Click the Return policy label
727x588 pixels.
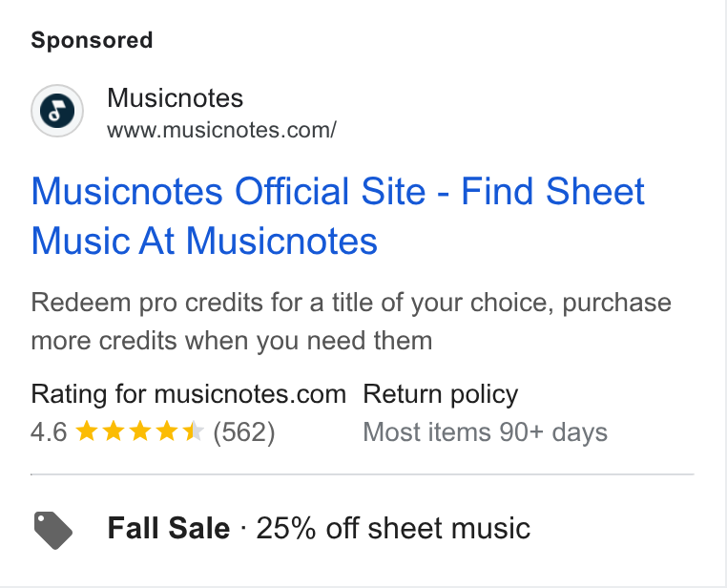[441, 394]
